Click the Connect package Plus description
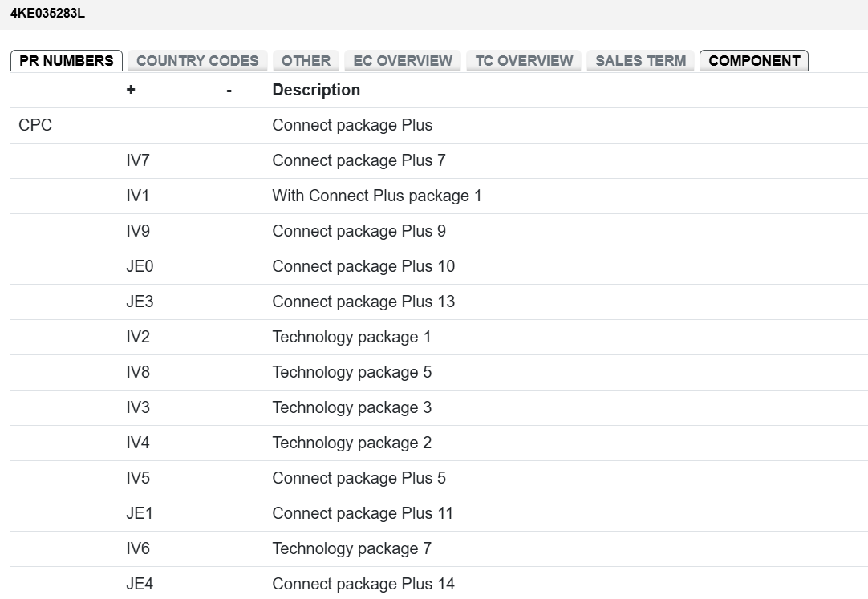The width and height of the screenshot is (868, 599). coord(352,126)
